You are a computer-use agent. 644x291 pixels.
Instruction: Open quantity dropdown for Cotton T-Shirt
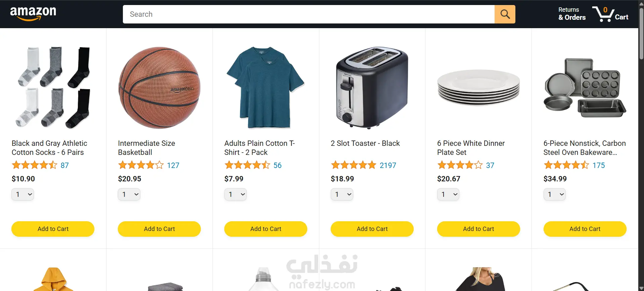pyautogui.click(x=235, y=194)
